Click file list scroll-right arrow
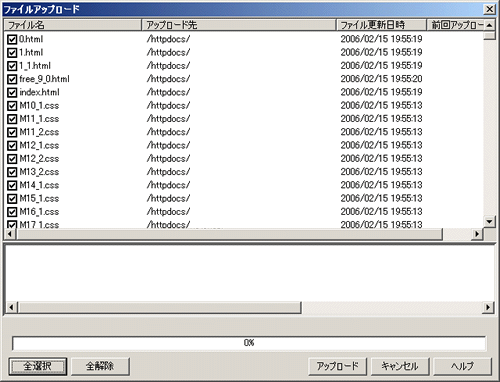500x382 pixels. coord(477,234)
